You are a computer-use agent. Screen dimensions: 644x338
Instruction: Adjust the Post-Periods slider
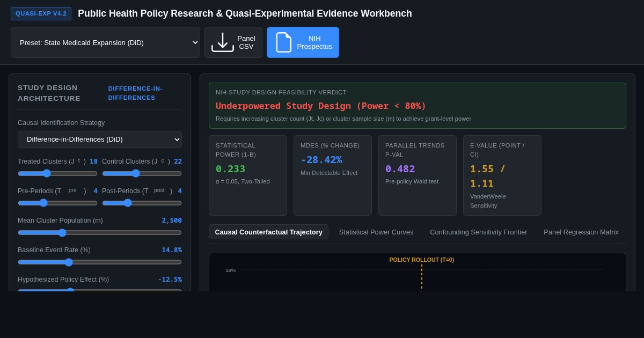coord(142,203)
